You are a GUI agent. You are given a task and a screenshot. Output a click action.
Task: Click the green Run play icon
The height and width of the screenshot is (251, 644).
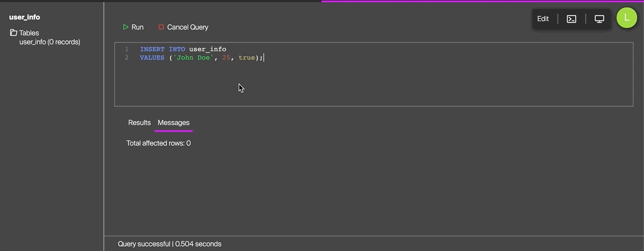(x=125, y=27)
